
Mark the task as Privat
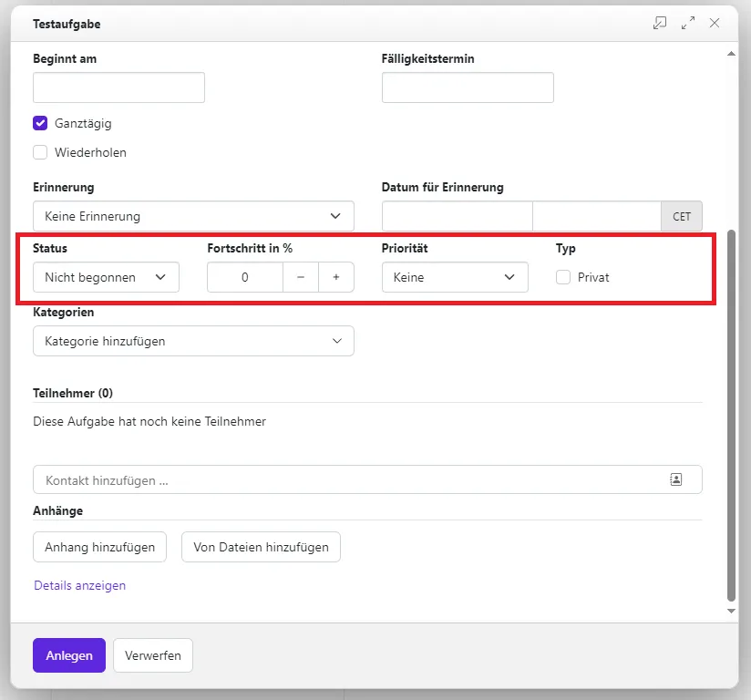[563, 277]
